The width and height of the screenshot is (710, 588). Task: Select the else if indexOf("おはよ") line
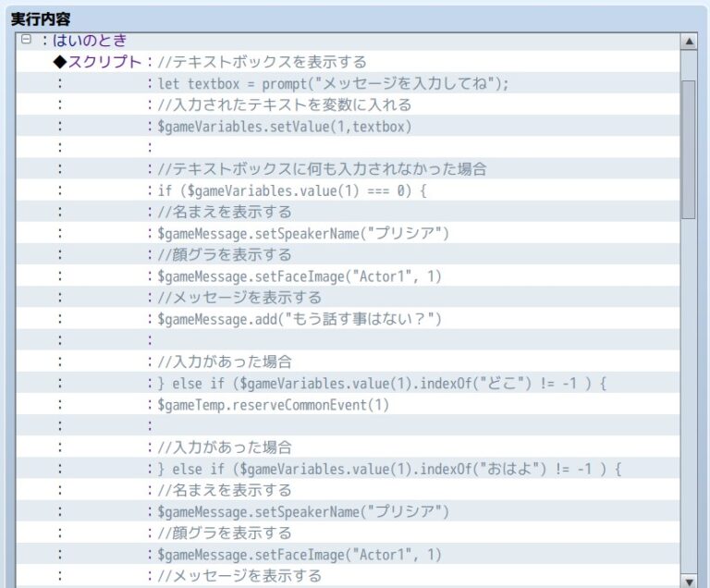pyautogui.click(x=388, y=469)
